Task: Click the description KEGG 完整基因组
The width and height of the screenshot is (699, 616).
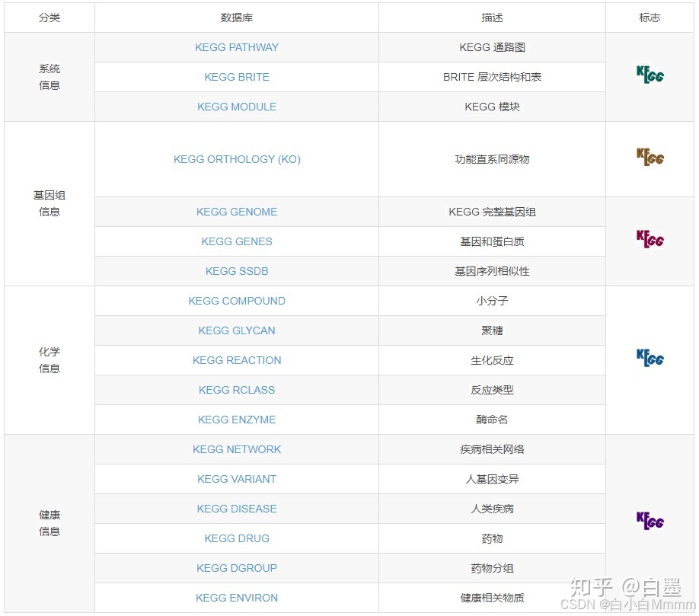Action: point(492,212)
